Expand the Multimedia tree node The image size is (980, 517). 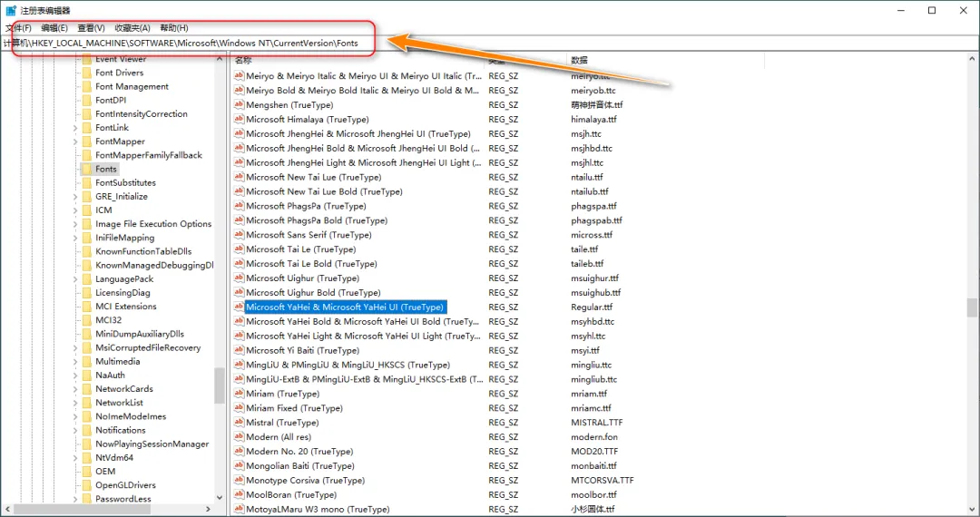75,362
